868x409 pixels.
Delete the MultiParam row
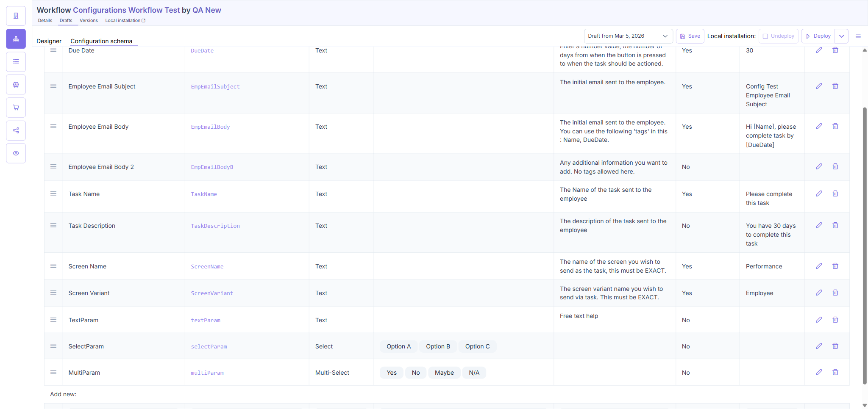[x=835, y=372]
